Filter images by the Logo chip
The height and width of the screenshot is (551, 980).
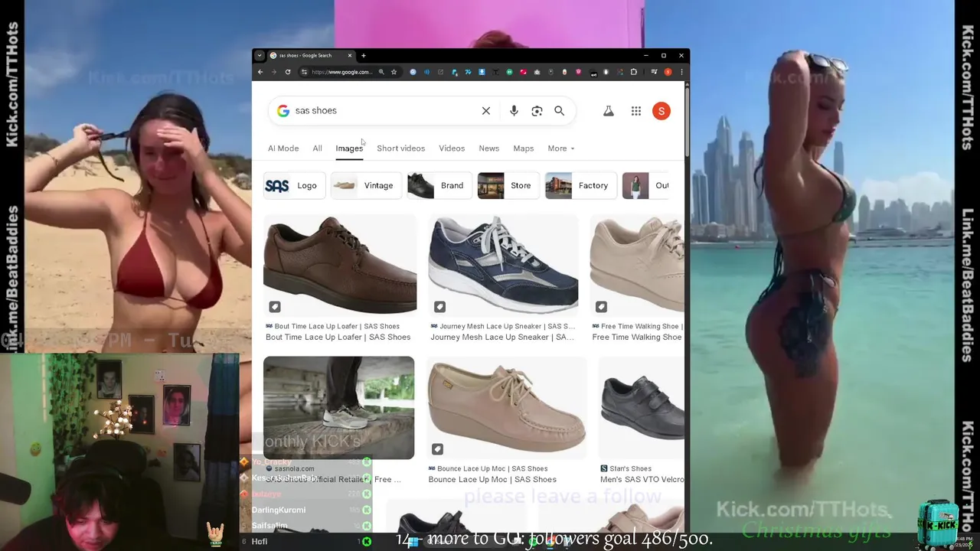point(294,185)
